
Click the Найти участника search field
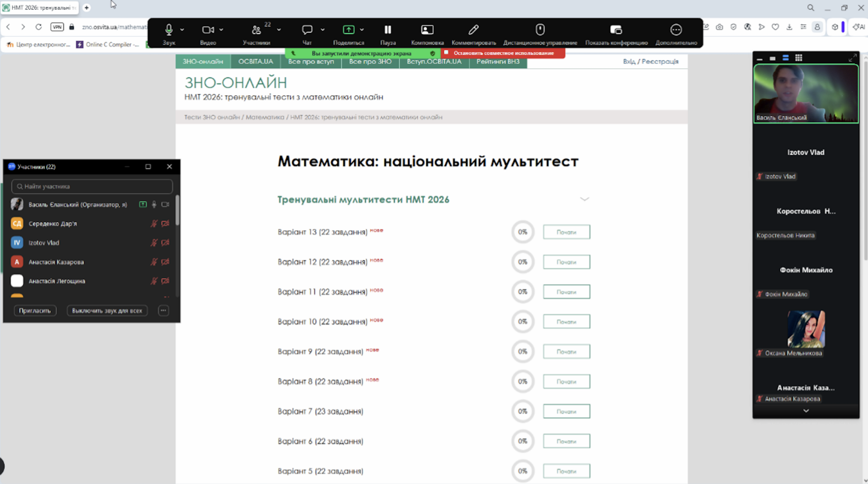(x=92, y=186)
